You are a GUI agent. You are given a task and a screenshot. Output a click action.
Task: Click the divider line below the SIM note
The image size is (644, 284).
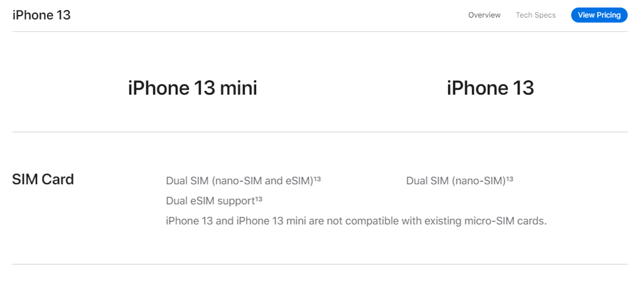[x=320, y=265]
